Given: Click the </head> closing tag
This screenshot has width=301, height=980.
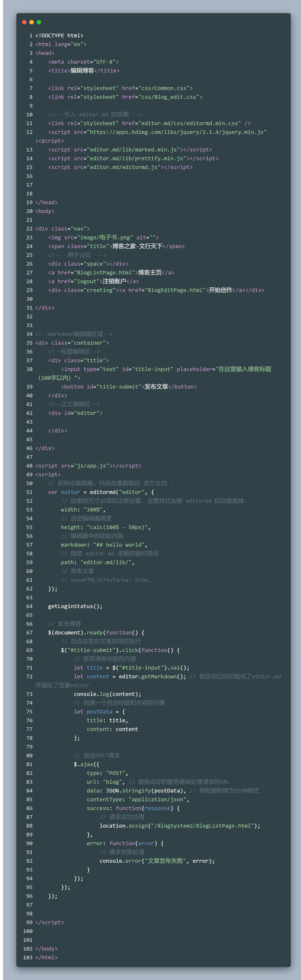Looking at the screenshot, I should 46,202.
